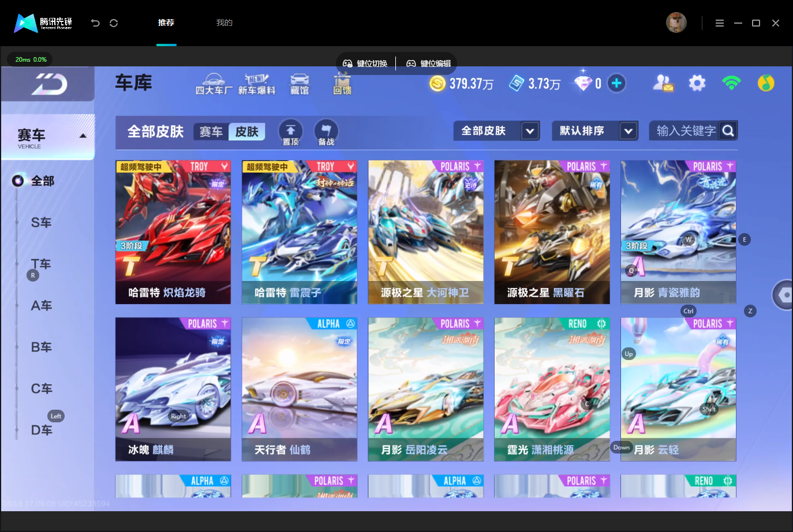The width and height of the screenshot is (793, 532).
Task: Click the 全部皮肤 heading text
Action: (155, 132)
